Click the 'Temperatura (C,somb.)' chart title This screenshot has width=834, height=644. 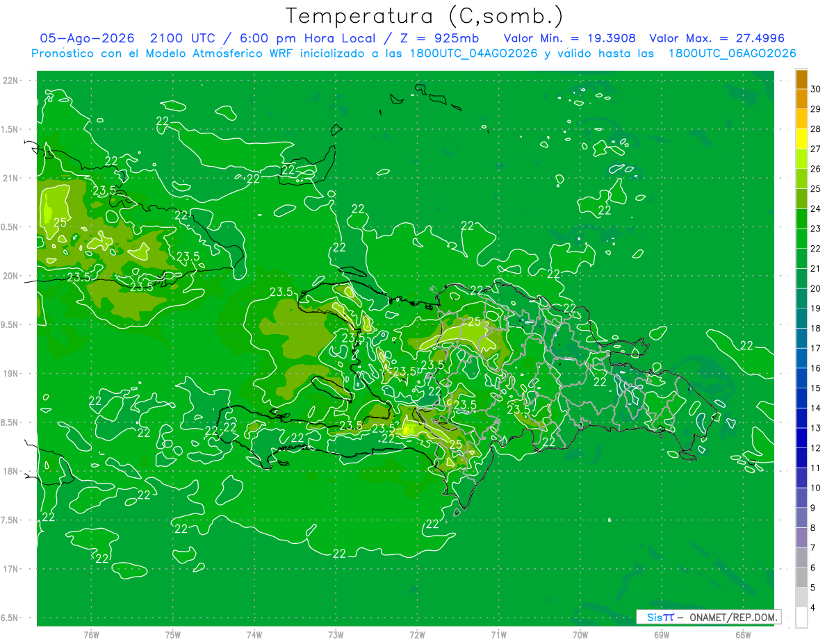(424, 16)
